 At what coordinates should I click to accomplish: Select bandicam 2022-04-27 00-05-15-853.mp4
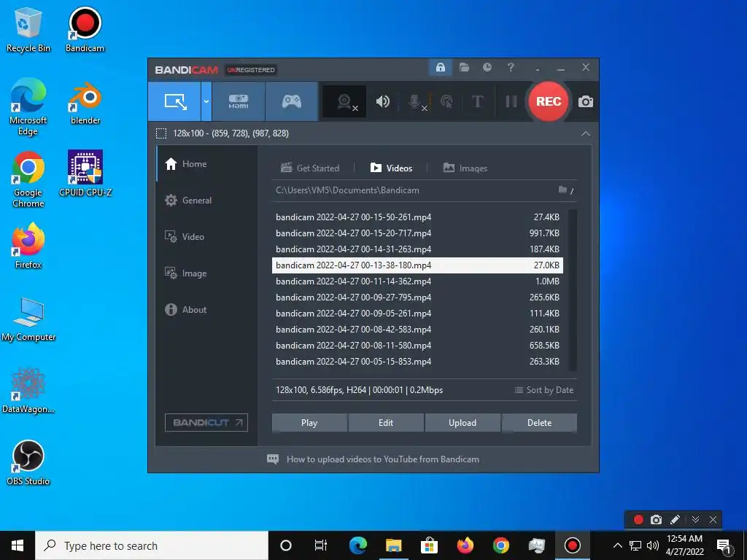point(417,362)
